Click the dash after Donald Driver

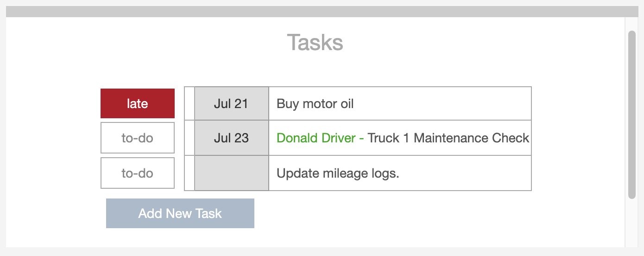[361, 138]
